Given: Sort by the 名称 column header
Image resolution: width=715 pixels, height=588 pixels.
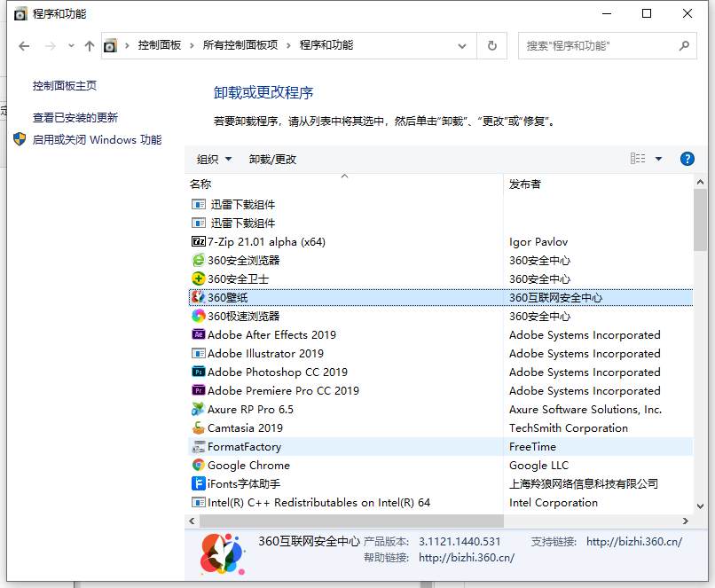Looking at the screenshot, I should coord(200,184).
